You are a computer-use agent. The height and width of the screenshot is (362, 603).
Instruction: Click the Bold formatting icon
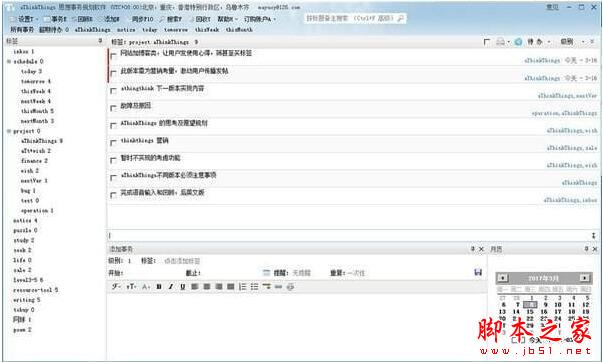pos(159,287)
